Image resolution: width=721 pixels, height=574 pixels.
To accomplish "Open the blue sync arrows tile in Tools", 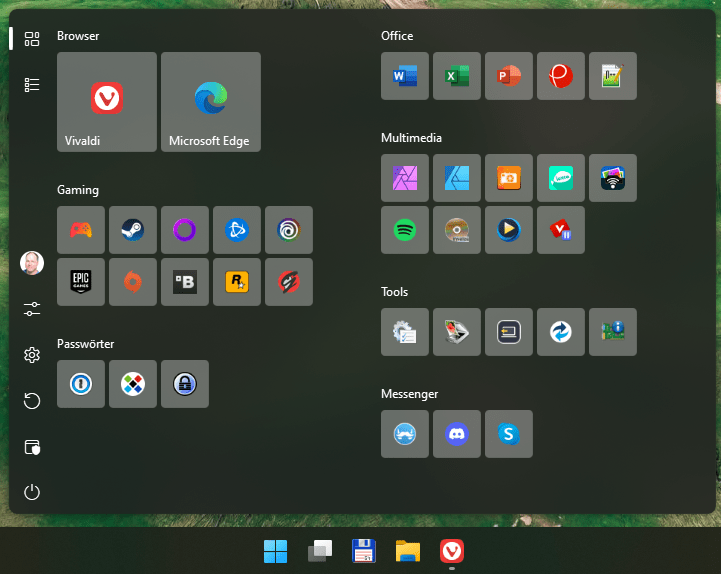I will tap(561, 332).
